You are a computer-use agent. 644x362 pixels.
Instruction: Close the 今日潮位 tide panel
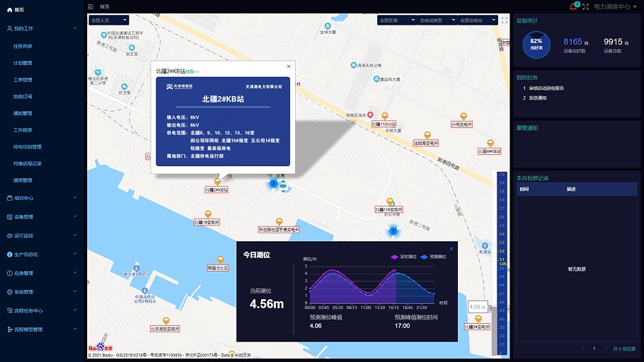(x=451, y=248)
